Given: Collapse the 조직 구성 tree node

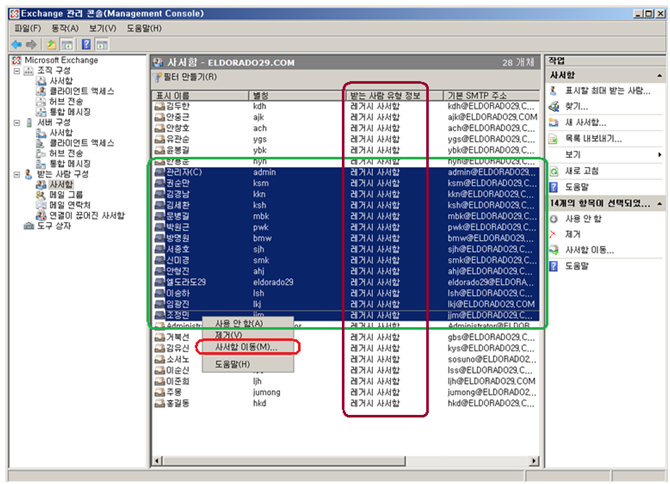Looking at the screenshot, I should tap(17, 70).
